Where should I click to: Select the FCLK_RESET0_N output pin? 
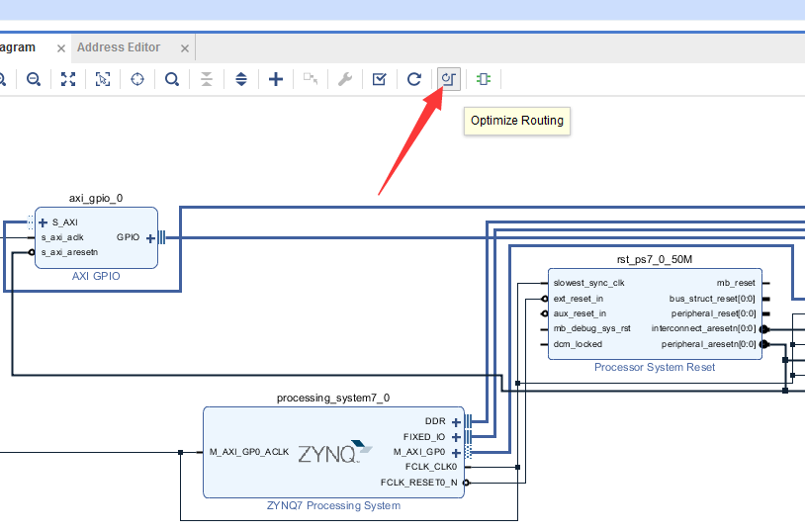tap(419, 483)
